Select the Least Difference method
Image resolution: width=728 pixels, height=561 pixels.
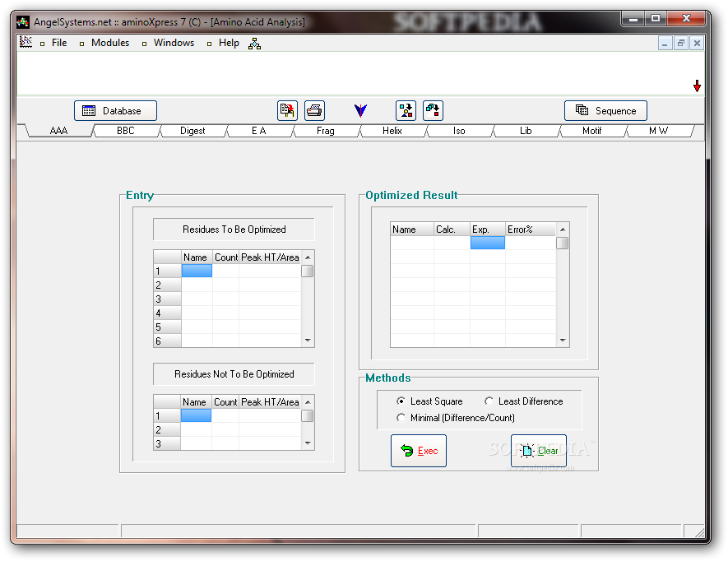524,401
